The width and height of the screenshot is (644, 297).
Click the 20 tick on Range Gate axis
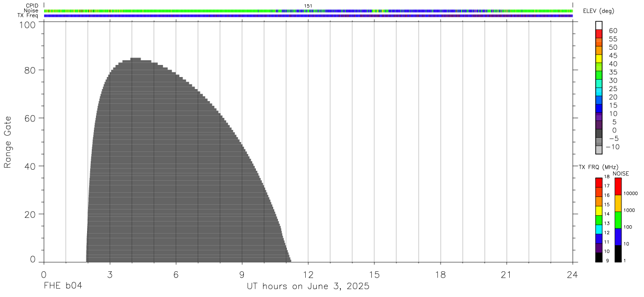pyautogui.click(x=30, y=214)
